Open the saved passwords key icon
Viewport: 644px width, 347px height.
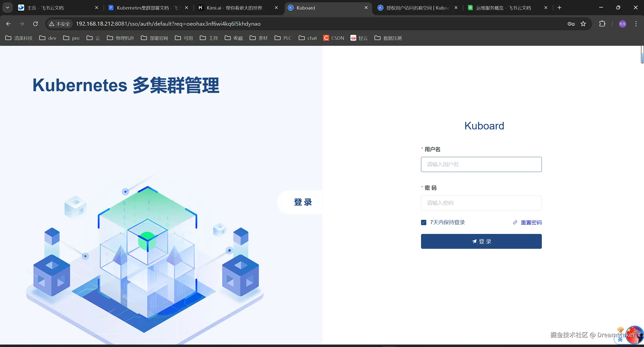(x=571, y=24)
